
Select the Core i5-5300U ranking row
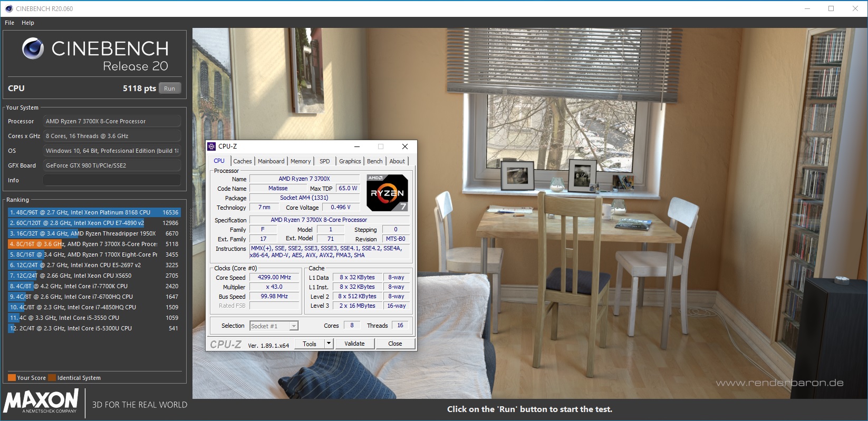(x=94, y=328)
